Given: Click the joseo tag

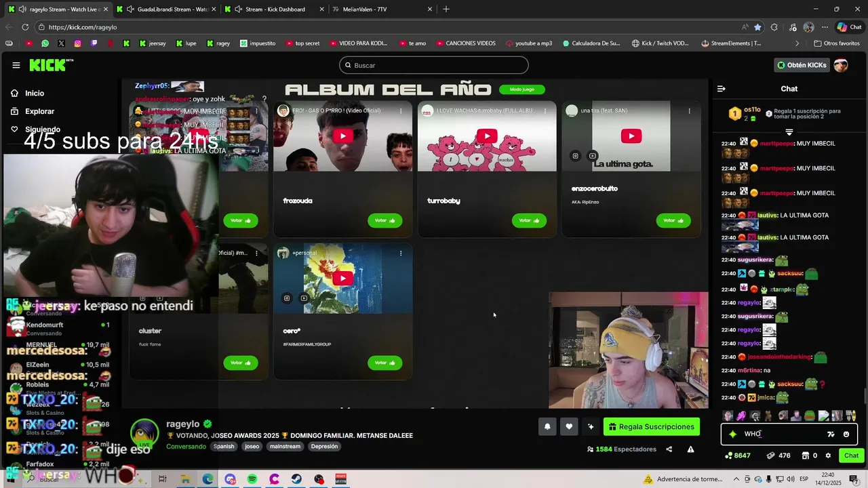Looking at the screenshot, I should point(252,447).
